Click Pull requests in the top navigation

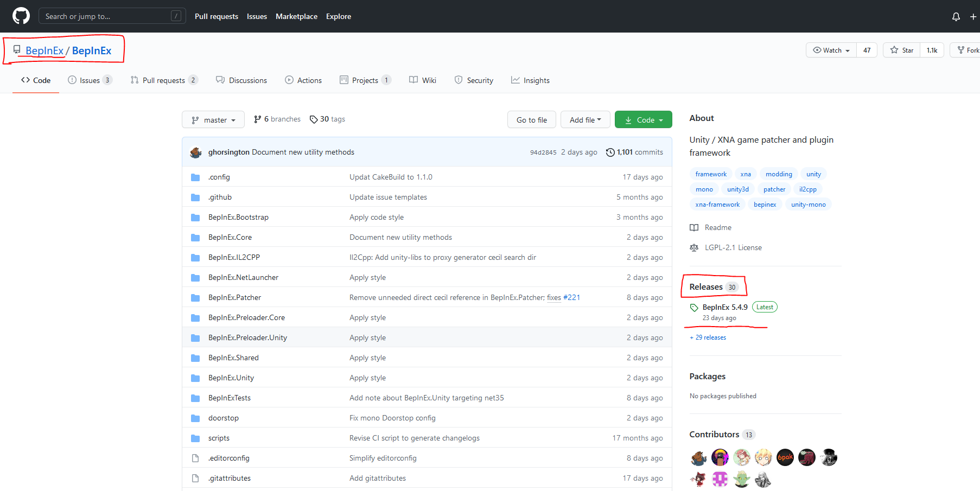point(217,17)
